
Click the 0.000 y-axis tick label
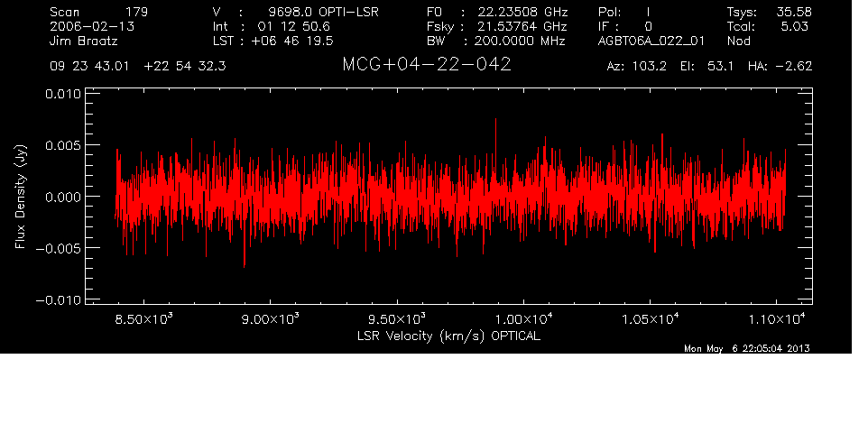(62, 197)
